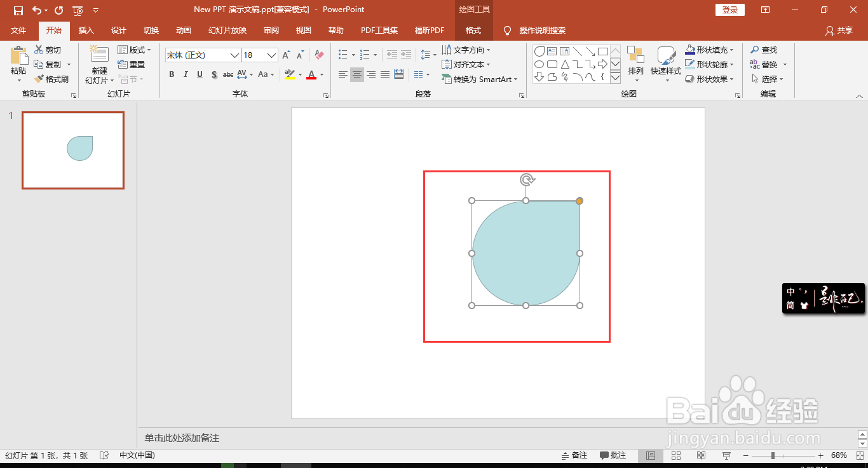Open the File (文件) tab

point(18,31)
